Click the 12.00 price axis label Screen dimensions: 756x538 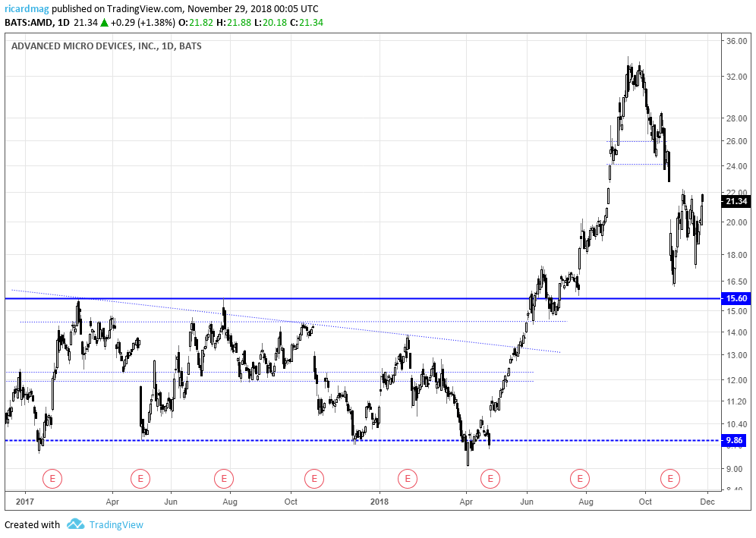(x=737, y=380)
